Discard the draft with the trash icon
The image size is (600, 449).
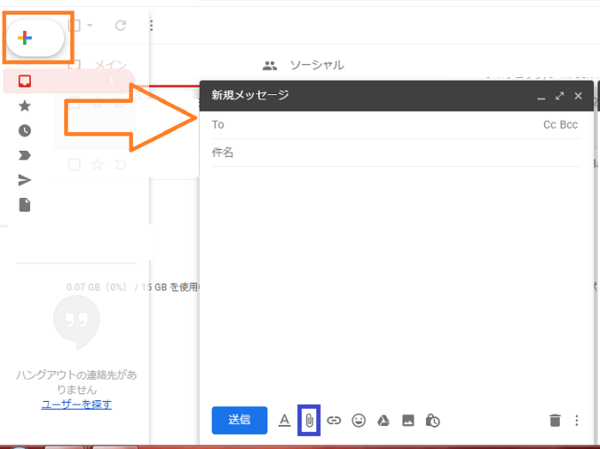tap(555, 420)
